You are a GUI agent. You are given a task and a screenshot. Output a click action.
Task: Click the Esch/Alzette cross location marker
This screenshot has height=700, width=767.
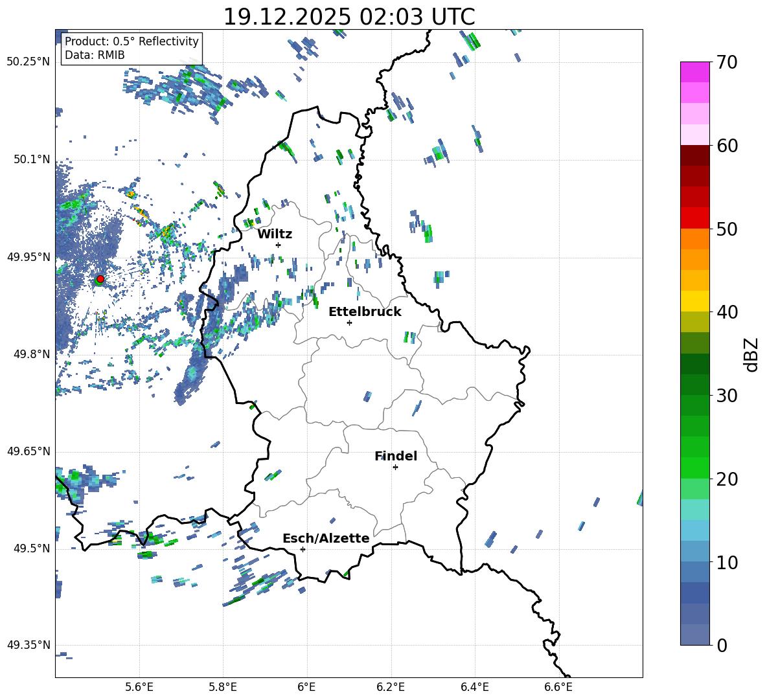(x=303, y=549)
